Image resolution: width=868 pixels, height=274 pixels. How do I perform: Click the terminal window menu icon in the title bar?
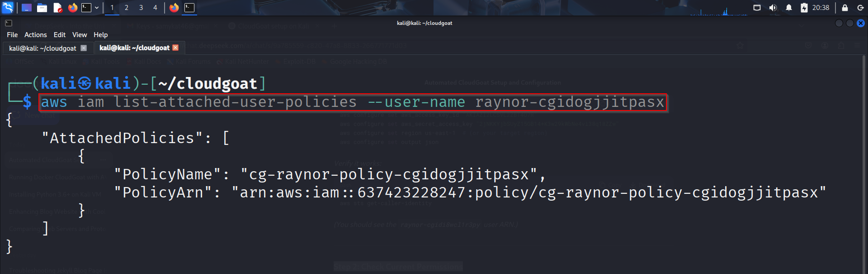pyautogui.click(x=9, y=23)
